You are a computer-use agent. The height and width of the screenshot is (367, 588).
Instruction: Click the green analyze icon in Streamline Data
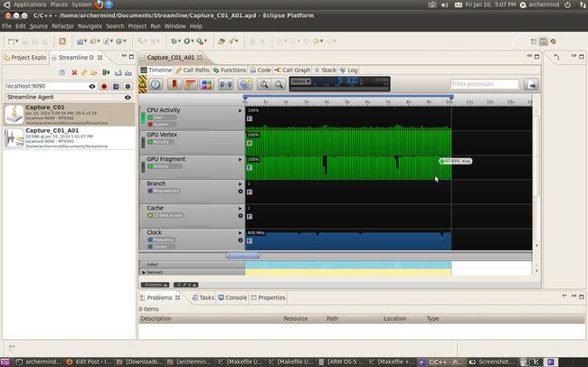coord(106,72)
